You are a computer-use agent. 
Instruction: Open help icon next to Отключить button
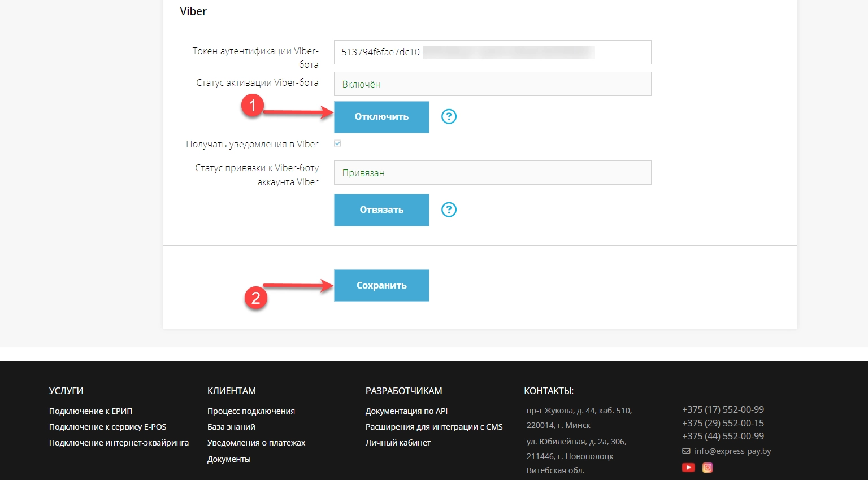click(x=449, y=116)
